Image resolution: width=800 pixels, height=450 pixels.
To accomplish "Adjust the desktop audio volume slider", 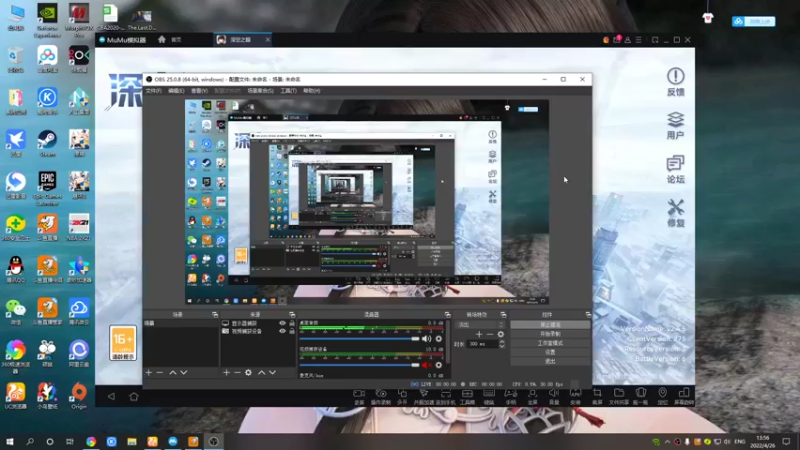I will tap(359, 339).
